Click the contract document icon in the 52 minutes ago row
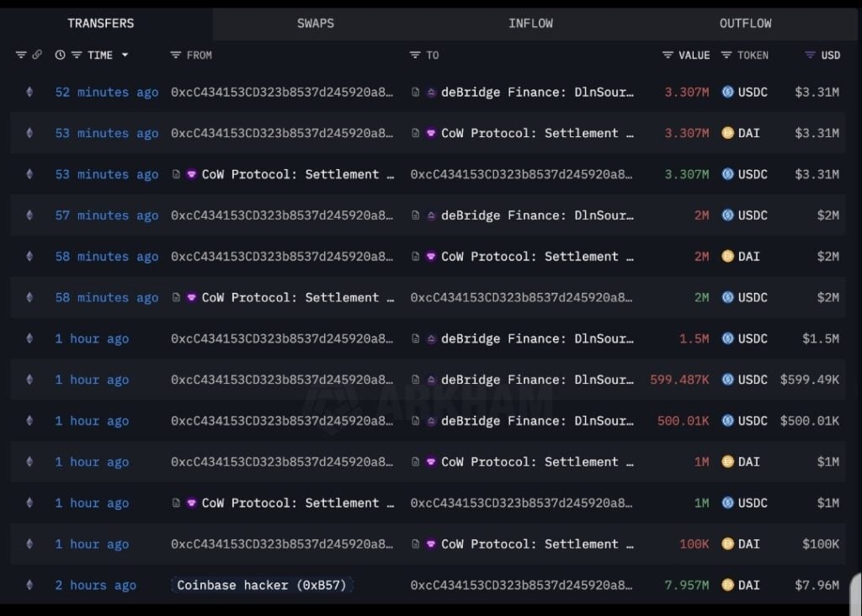862x616 pixels. [x=416, y=93]
